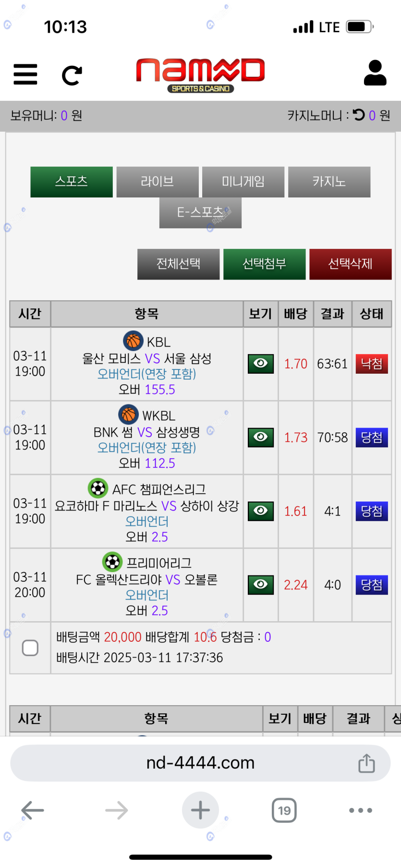
Task: Switch to 라이브 tab
Action: click(x=158, y=182)
